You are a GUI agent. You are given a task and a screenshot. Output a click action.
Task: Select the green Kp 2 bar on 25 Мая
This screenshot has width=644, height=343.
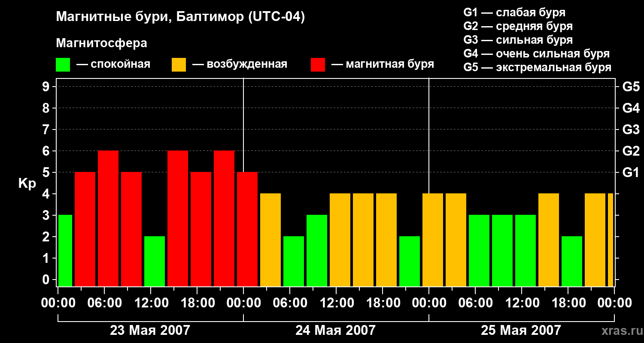coord(572,261)
